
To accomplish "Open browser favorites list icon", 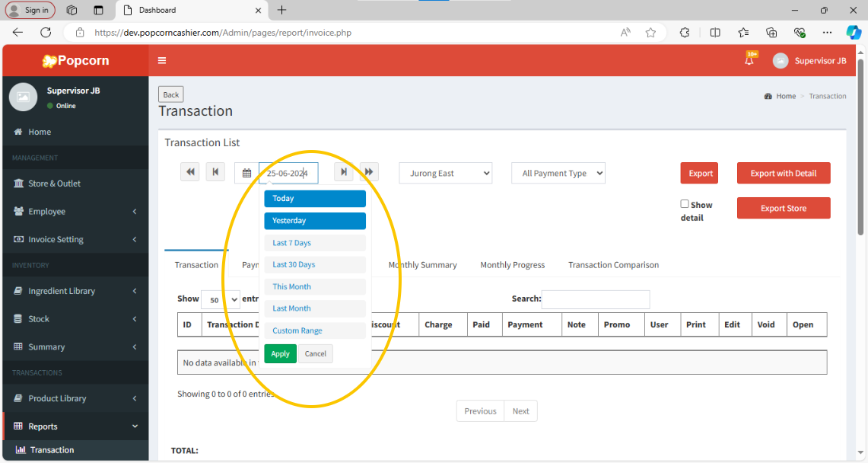I will (743, 33).
